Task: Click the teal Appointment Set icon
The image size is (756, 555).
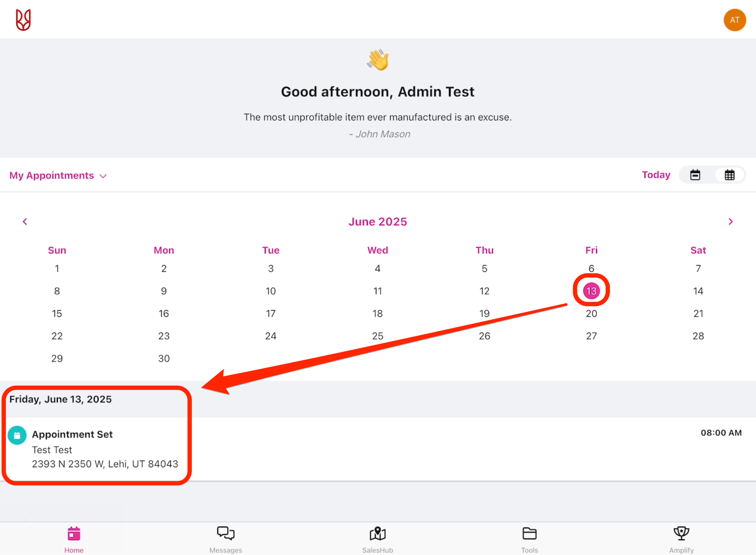Action: (x=17, y=435)
